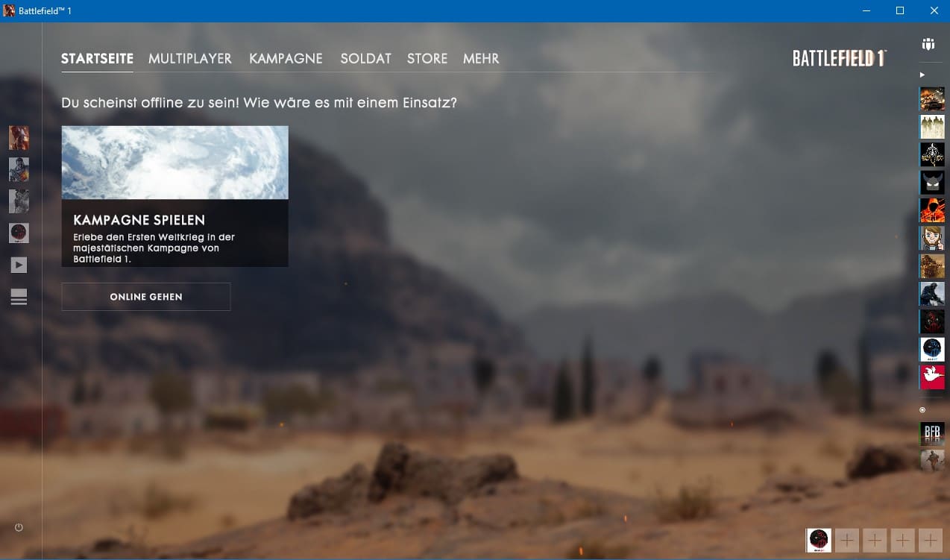Select the horned helmet avatar

932,182
